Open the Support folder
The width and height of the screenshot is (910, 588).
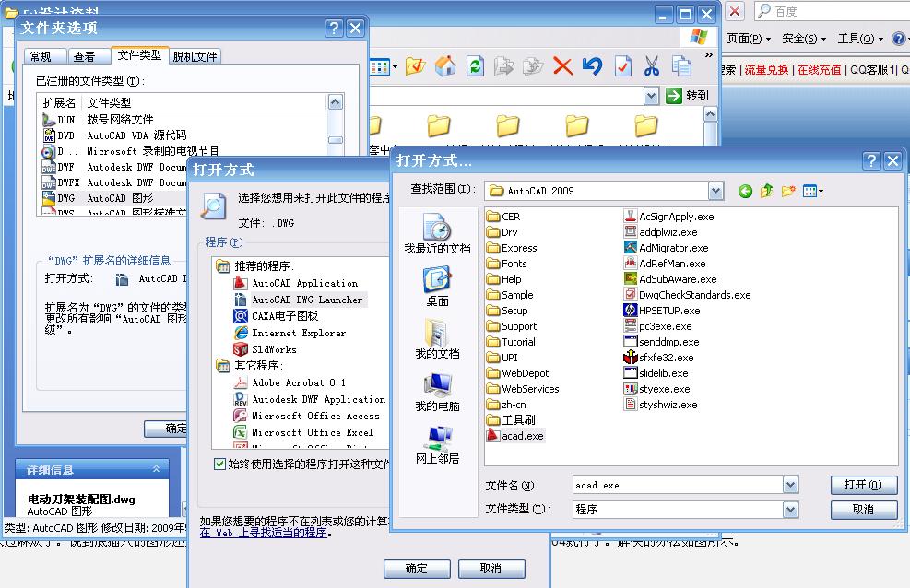click(x=512, y=326)
